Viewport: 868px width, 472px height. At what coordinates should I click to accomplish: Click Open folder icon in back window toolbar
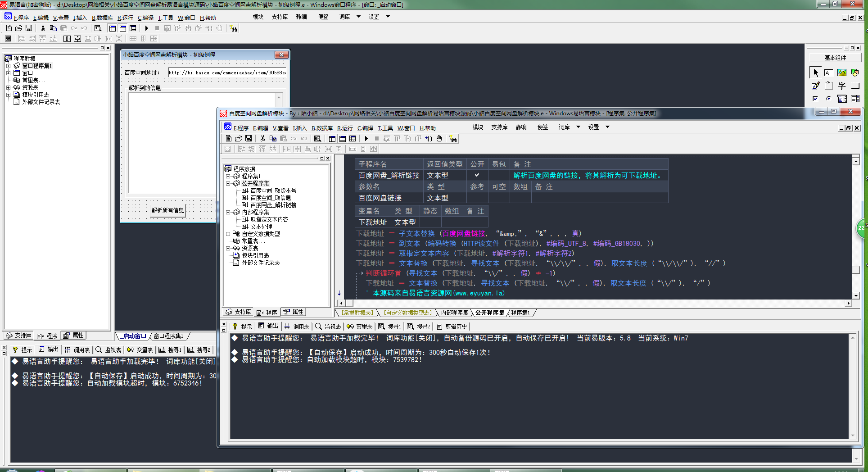[x=18, y=28]
